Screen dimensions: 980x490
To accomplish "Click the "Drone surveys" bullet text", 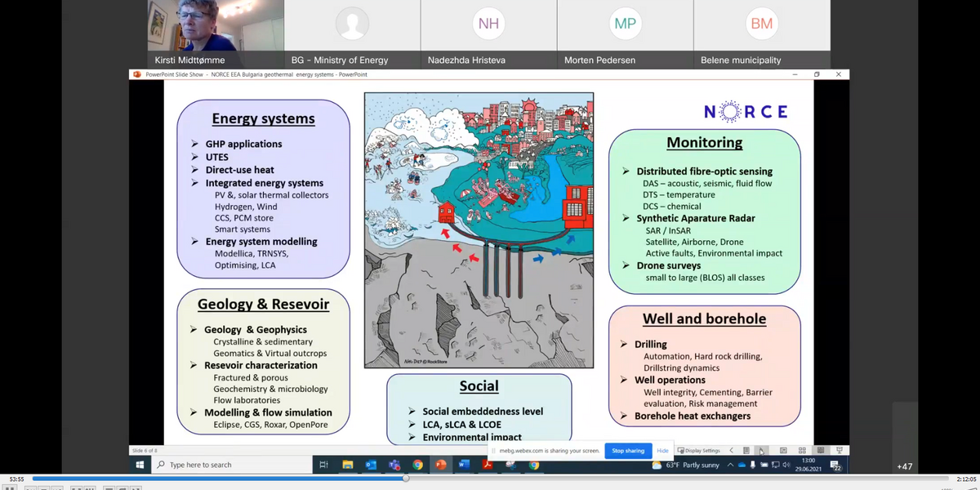I will [668, 265].
